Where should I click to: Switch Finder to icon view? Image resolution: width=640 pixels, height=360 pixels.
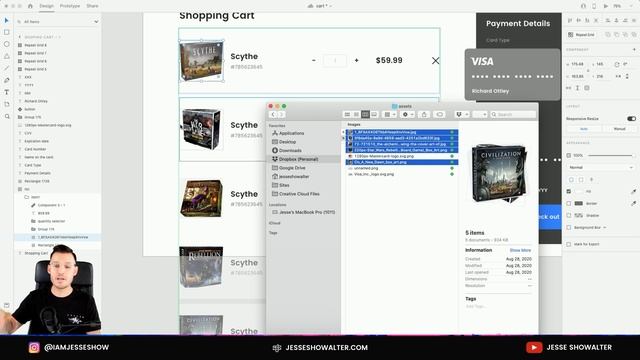(347, 115)
